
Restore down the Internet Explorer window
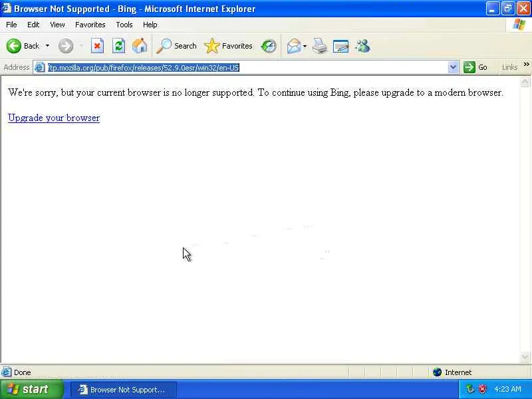point(507,9)
